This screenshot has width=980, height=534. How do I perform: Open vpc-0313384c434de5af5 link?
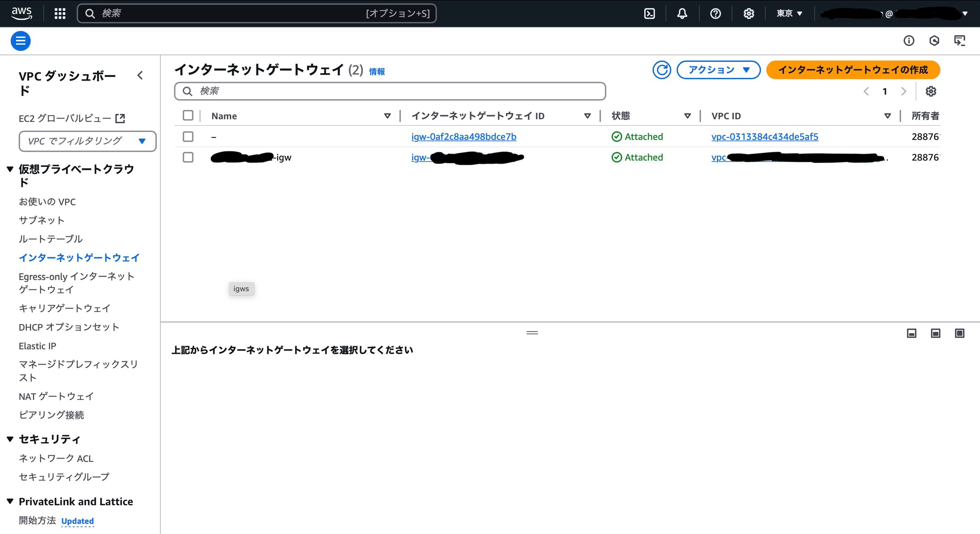click(x=765, y=136)
